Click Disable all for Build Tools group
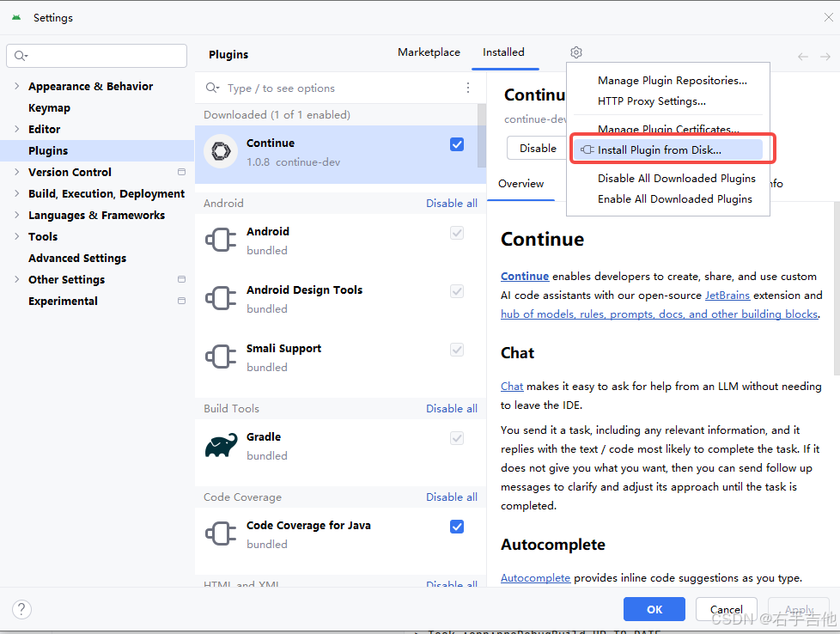The image size is (840, 634). [x=452, y=408]
